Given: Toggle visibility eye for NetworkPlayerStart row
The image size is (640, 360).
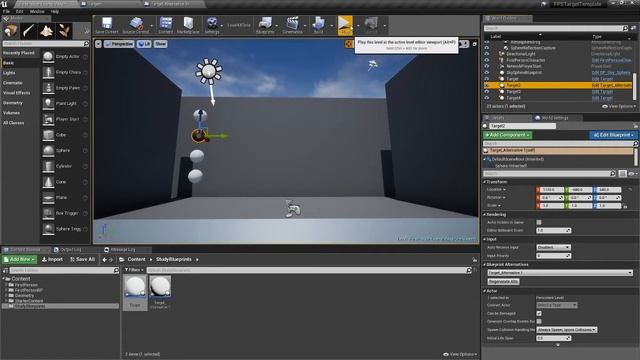Looking at the screenshot, I should pyautogui.click(x=487, y=66).
